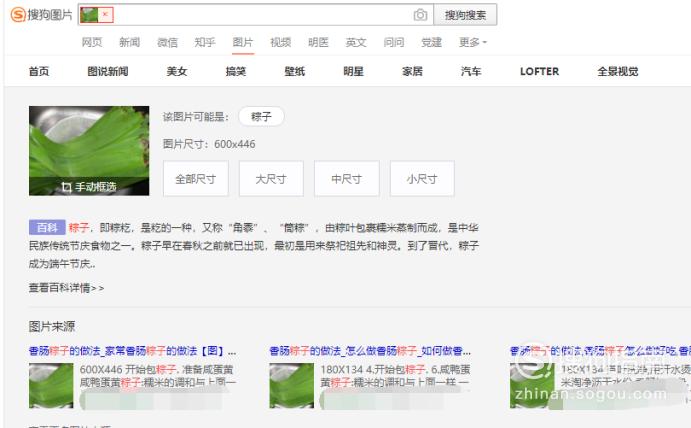Open 全景视觉 category
Image resolution: width=691 pixels, height=428 pixels.
tap(618, 71)
